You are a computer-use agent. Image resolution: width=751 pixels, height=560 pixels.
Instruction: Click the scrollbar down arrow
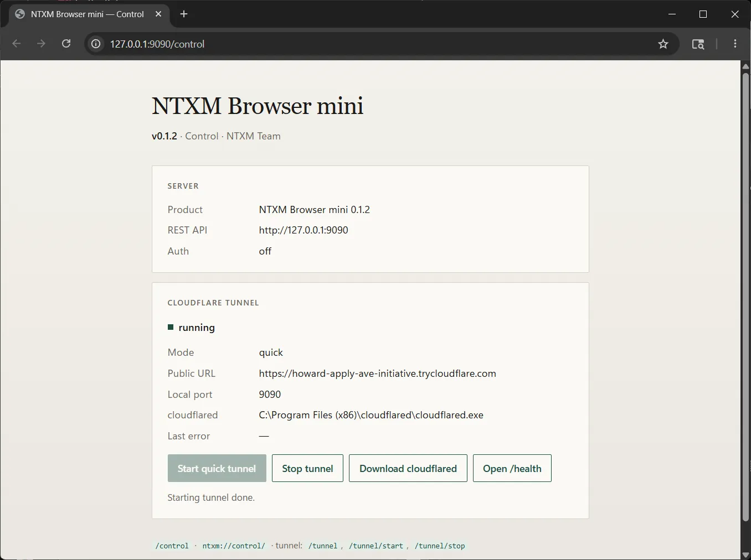pos(745,554)
